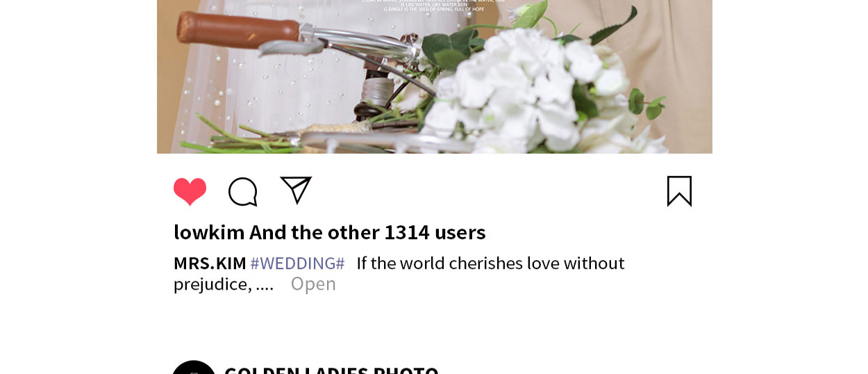This screenshot has height=374, width=868.
Task: Unlike the post via red heart icon
Action: pyautogui.click(x=190, y=191)
